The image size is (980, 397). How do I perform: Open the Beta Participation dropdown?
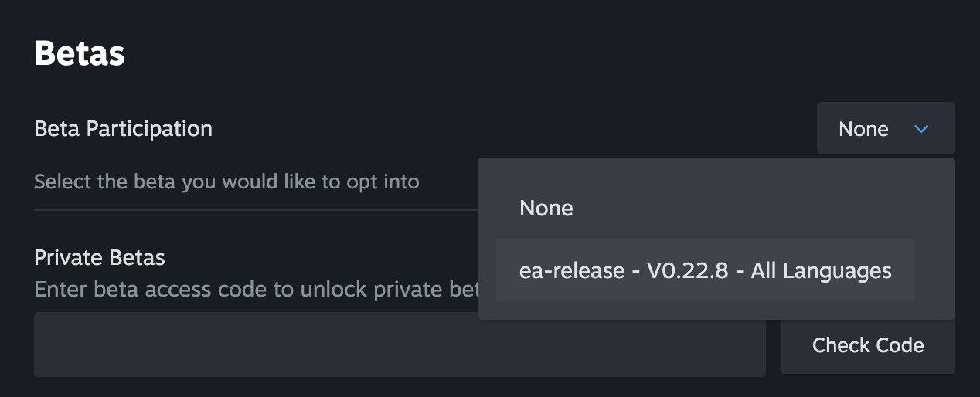coord(885,129)
